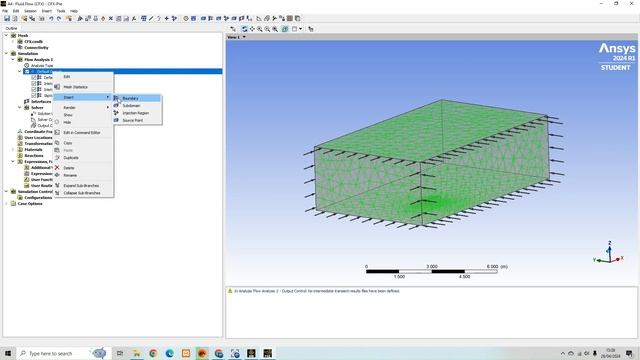Viewport: 640px width, 360px height.
Task: Toggle checkbox of second boundary under domain
Action: 34,83
